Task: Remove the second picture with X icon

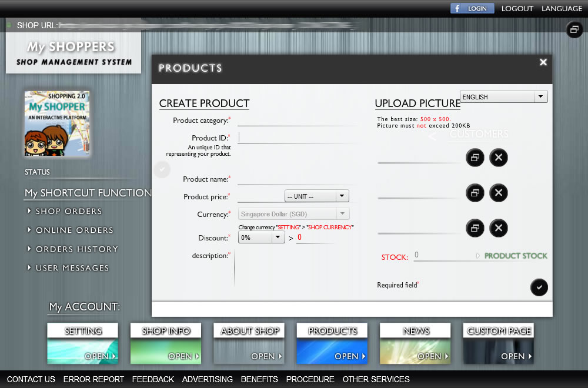Action: pyautogui.click(x=498, y=193)
